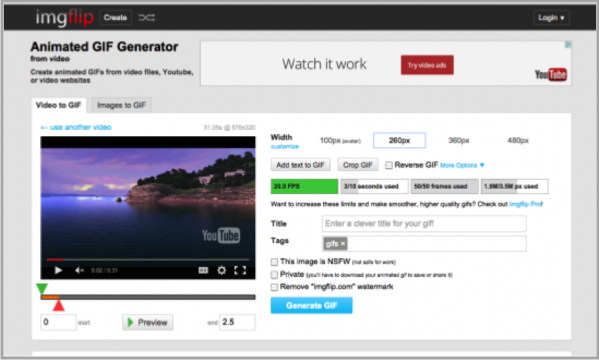
Task: Play the video with the play icon
Action: click(x=58, y=270)
